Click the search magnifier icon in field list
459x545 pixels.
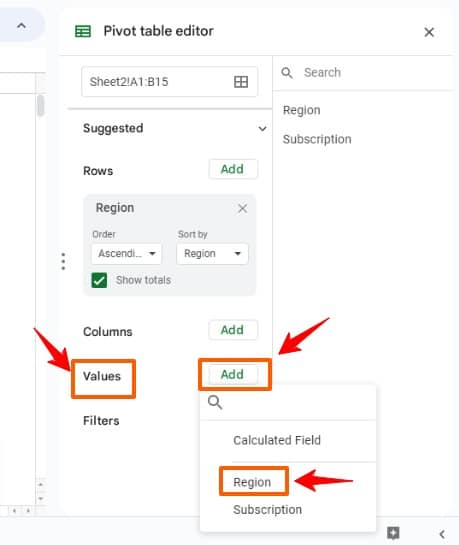[x=287, y=73]
